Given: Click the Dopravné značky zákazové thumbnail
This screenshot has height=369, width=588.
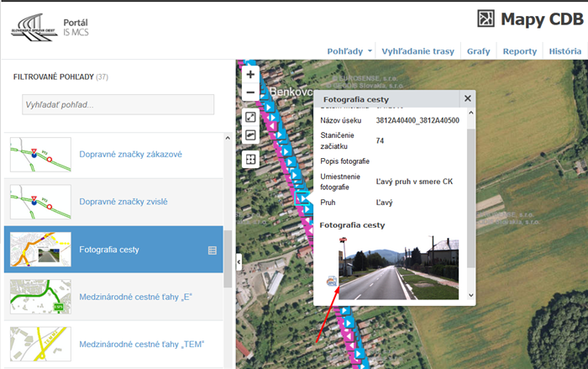Looking at the screenshot, I should coord(40,155).
